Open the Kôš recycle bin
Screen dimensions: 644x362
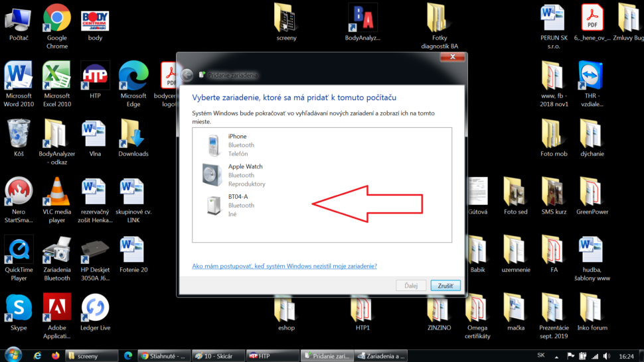tap(19, 138)
